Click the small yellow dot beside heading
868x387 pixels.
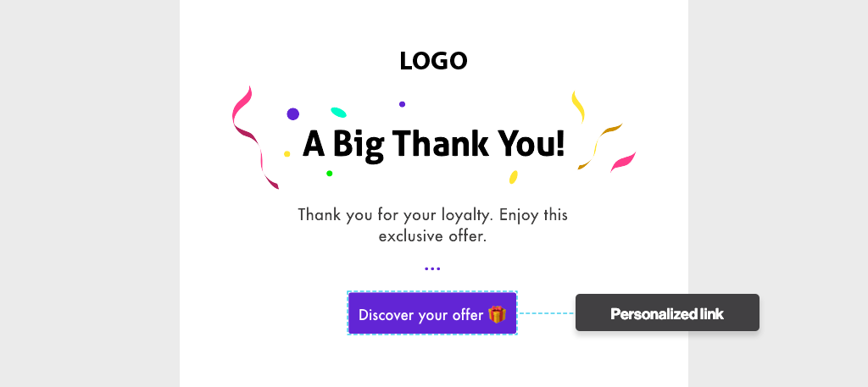click(287, 154)
